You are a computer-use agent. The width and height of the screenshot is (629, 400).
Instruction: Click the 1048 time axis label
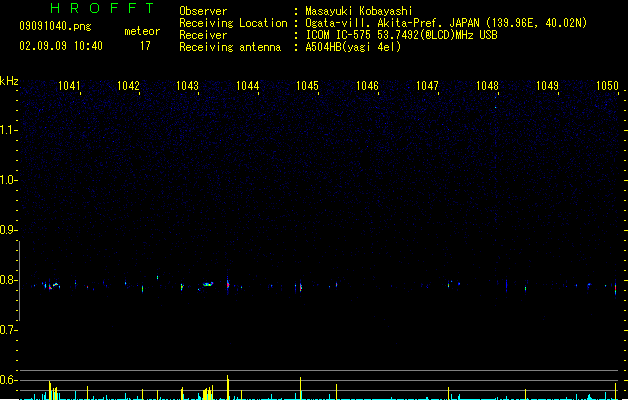coord(487,86)
